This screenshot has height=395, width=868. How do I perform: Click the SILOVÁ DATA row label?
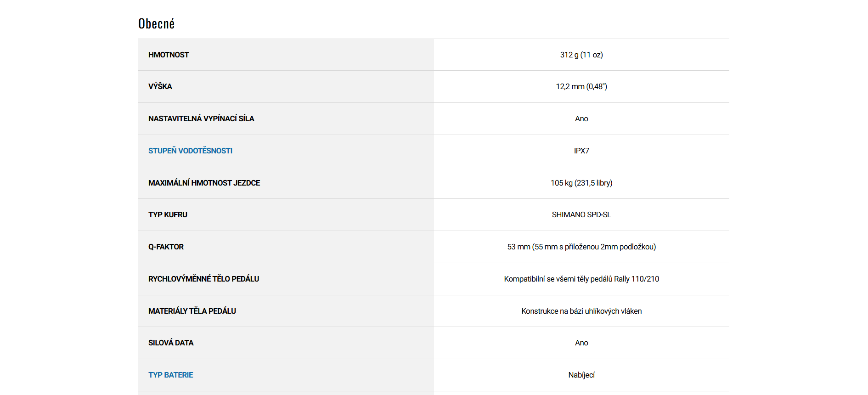tap(171, 343)
